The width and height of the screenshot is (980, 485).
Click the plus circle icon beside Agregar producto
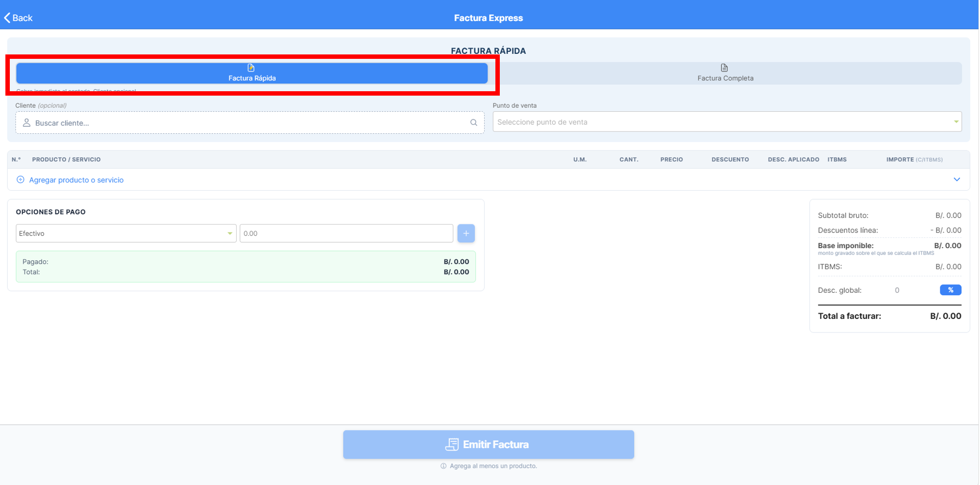click(21, 179)
